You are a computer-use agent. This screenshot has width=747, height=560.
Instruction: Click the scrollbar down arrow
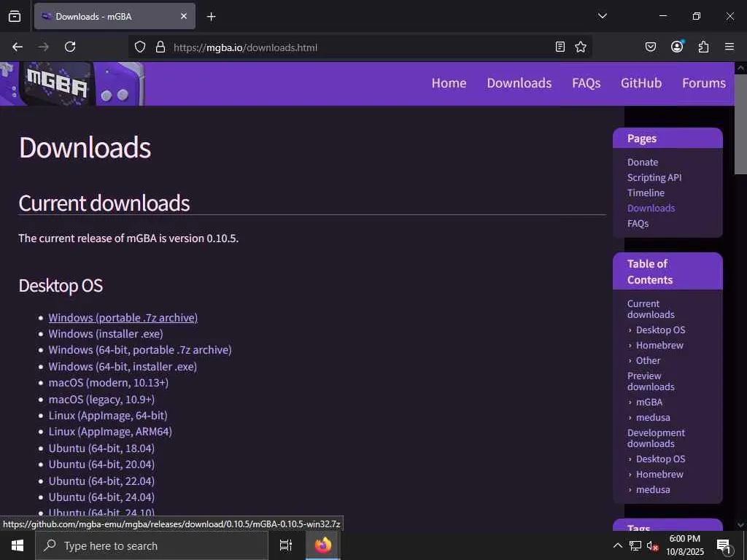(x=740, y=525)
